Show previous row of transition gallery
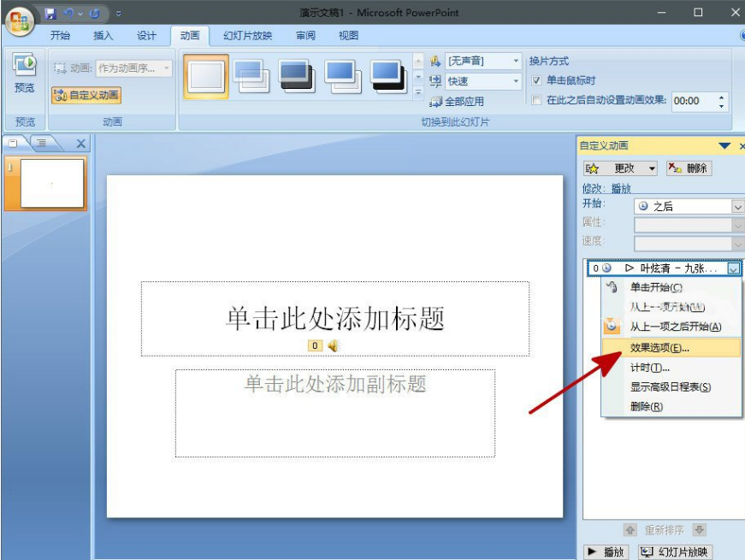Screen dimensions: 745x560 pos(418,61)
